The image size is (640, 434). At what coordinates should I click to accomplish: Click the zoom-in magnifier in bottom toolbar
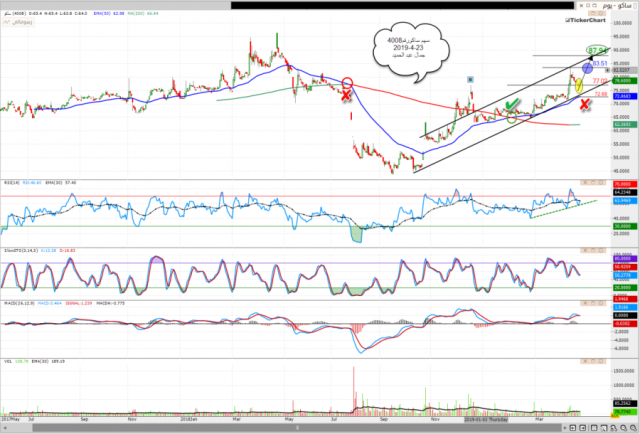coord(624,428)
